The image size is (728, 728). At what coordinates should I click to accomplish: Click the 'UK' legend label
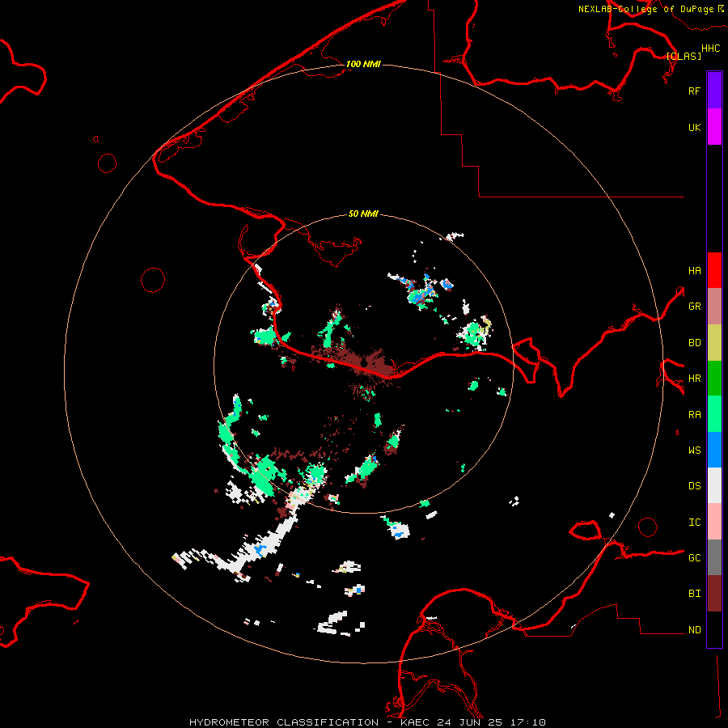694,127
